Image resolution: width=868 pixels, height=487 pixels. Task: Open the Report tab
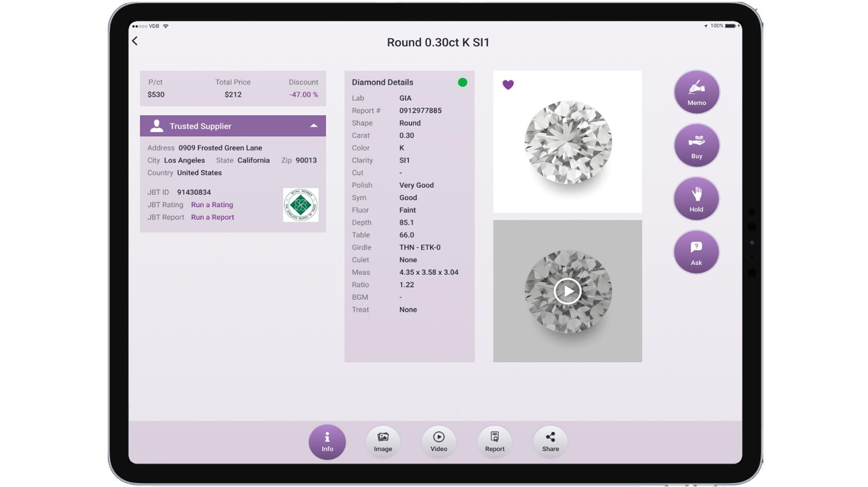[494, 442]
